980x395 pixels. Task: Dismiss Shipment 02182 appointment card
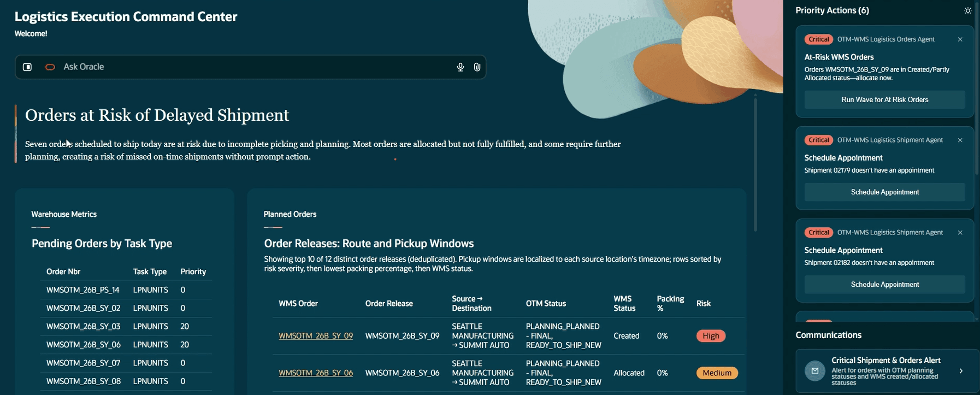[x=960, y=233]
